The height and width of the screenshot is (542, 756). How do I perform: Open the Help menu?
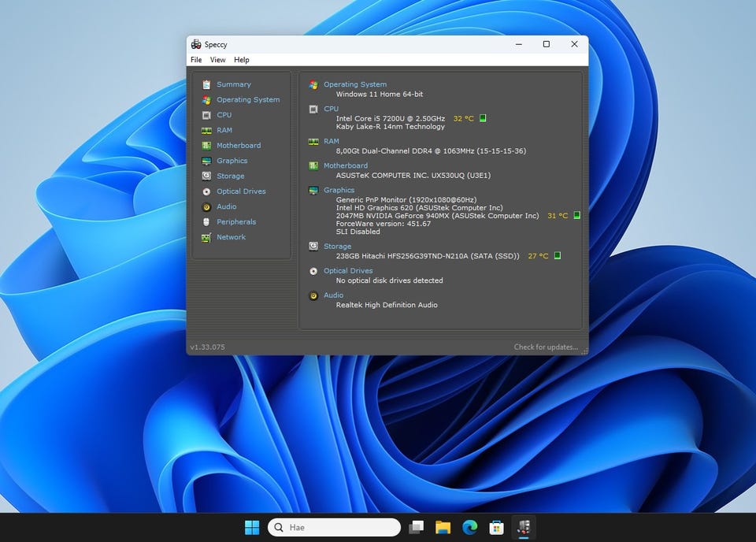pos(242,60)
